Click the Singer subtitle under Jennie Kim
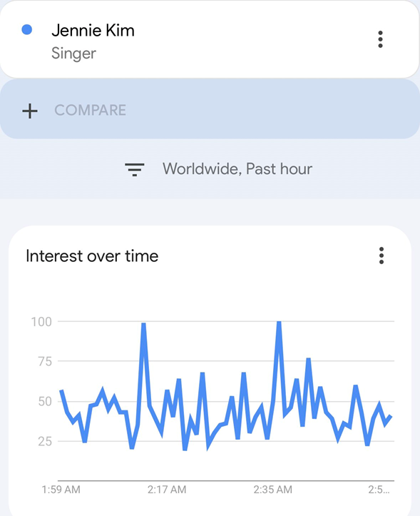 [73, 54]
